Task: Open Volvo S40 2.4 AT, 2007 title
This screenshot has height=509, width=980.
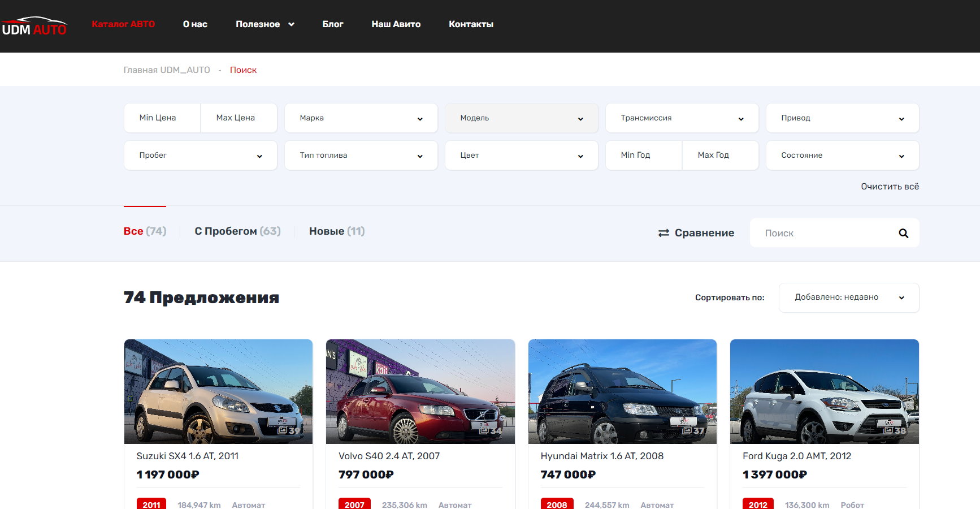Action: pos(389,456)
